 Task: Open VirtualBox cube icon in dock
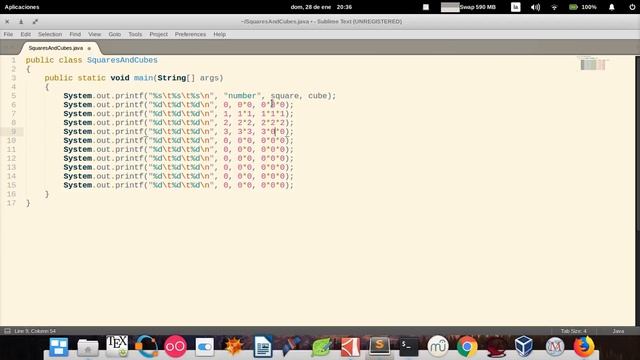[x=524, y=347]
